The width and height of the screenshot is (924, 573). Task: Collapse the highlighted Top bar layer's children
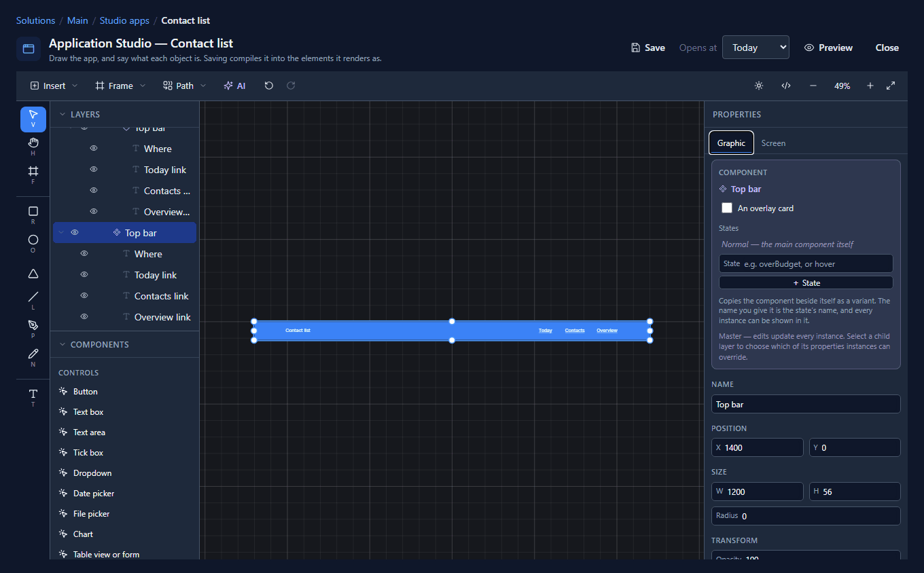[63, 233]
